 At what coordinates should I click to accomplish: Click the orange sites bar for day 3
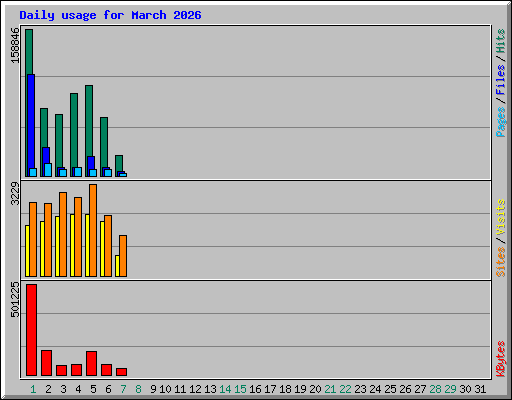(x=63, y=234)
